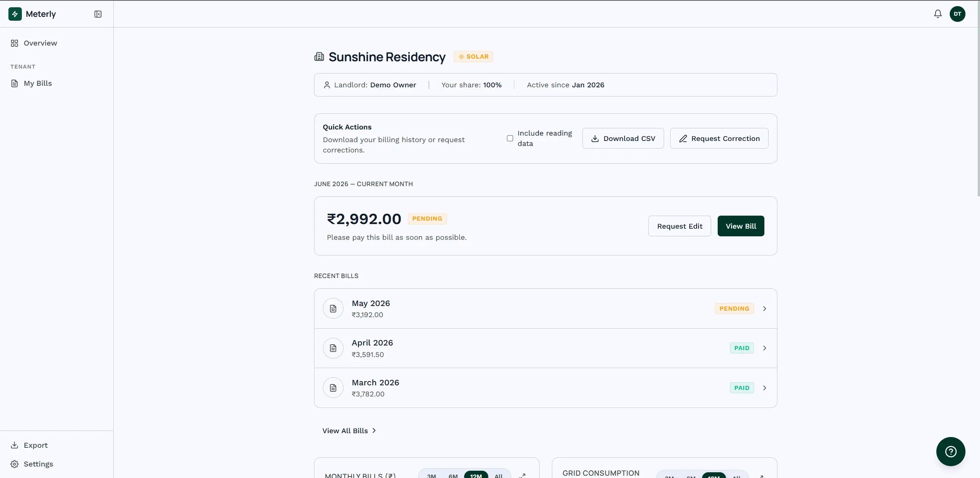This screenshot has width=980, height=478.
Task: Click the building icon beside Sunshine Residency
Action: [319, 57]
